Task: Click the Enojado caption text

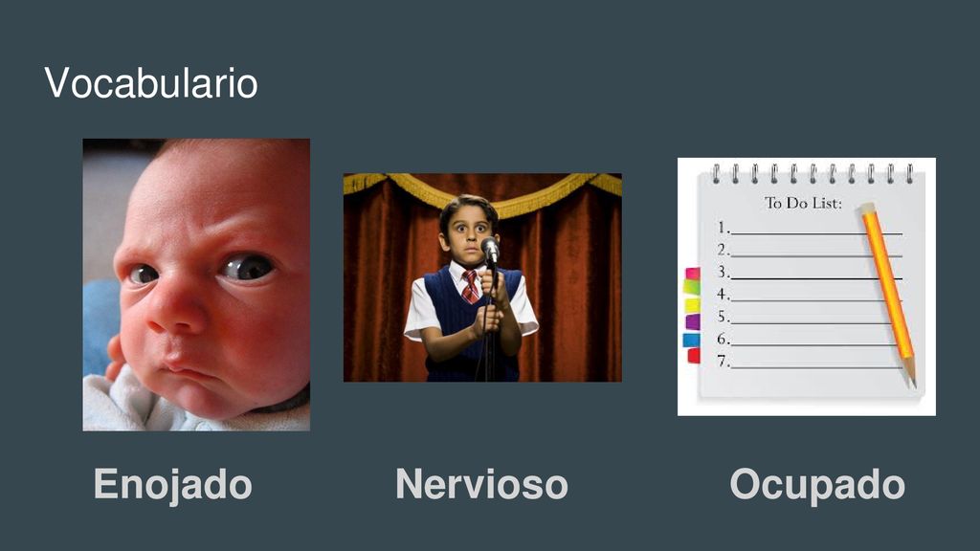Action: tap(172, 485)
